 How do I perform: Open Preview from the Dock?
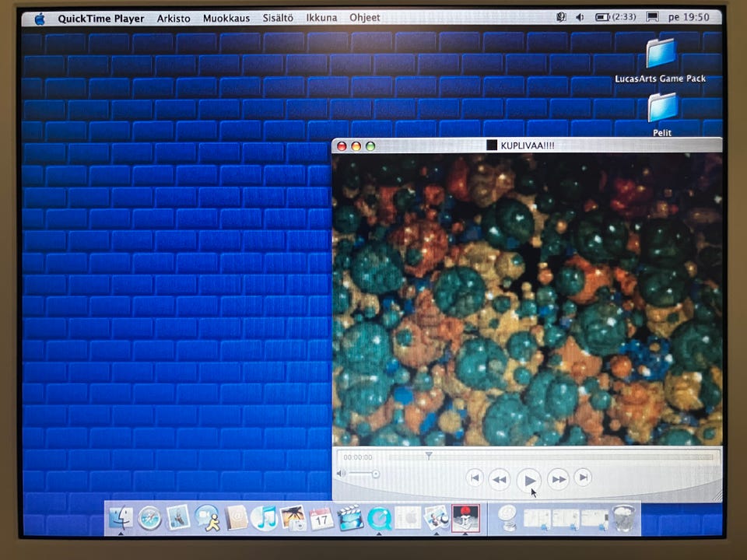[437, 518]
